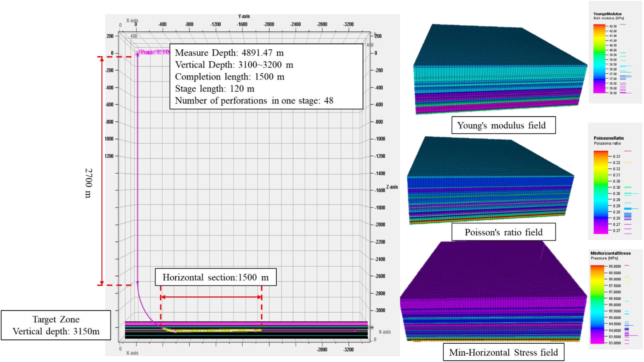Click the Min-Horizontal Stress 3D grid model
This screenshot has width=644, height=362.
click(x=493, y=292)
